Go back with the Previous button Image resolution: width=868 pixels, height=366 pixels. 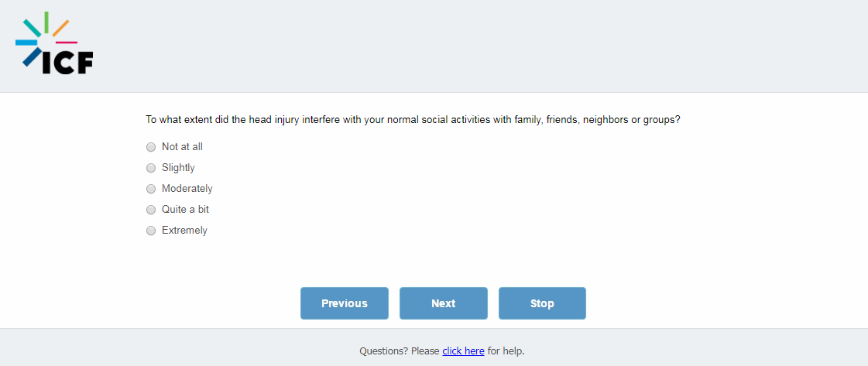(345, 303)
